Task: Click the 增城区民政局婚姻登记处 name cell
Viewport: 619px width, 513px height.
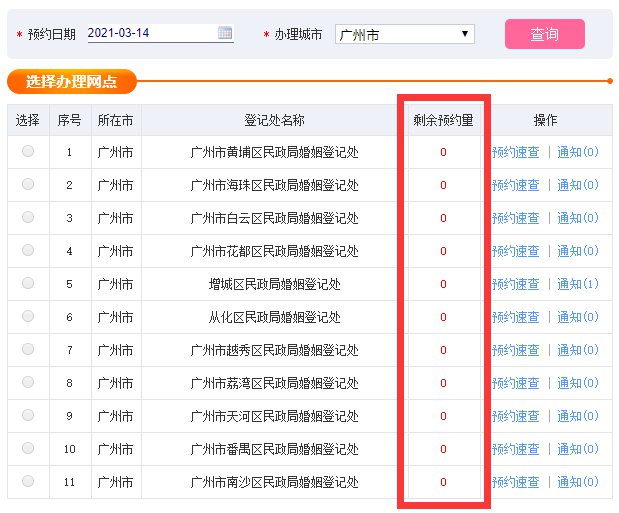Action: [x=274, y=284]
